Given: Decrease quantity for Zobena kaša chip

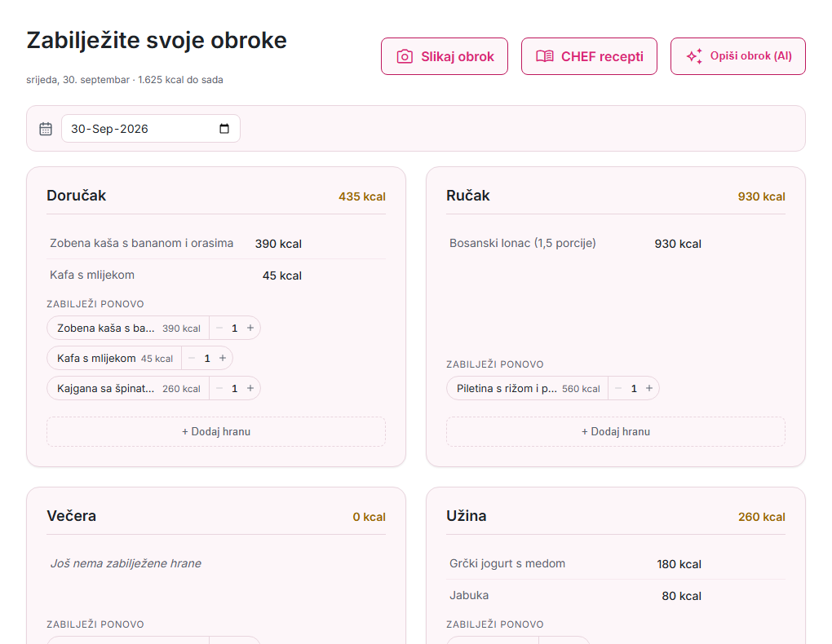Looking at the screenshot, I should [x=219, y=328].
